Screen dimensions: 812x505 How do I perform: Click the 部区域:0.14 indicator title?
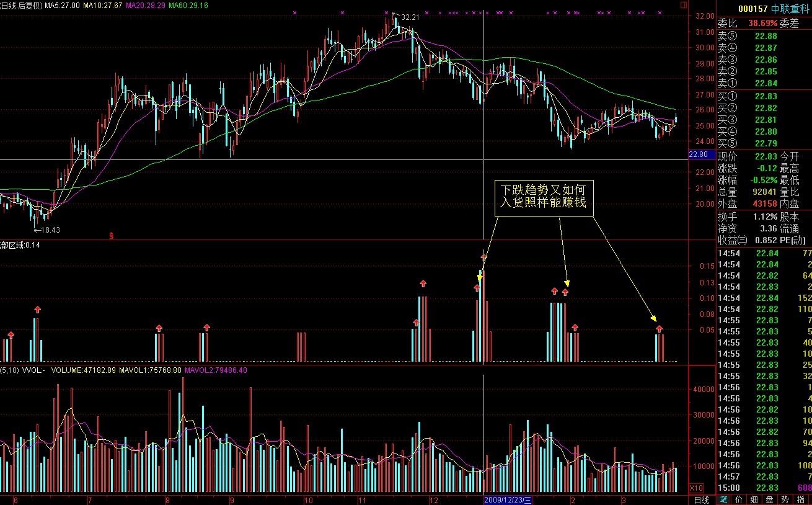tap(20, 245)
